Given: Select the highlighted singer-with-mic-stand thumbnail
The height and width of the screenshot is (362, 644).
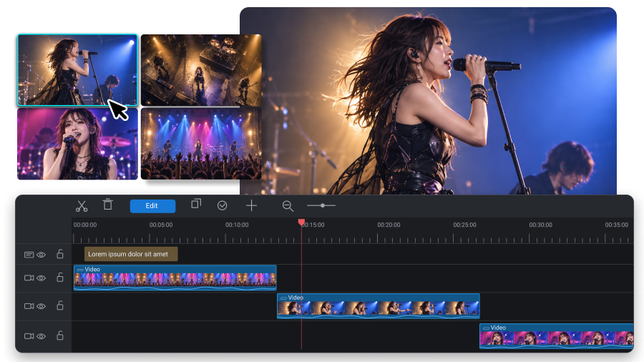Looking at the screenshot, I should (77, 70).
